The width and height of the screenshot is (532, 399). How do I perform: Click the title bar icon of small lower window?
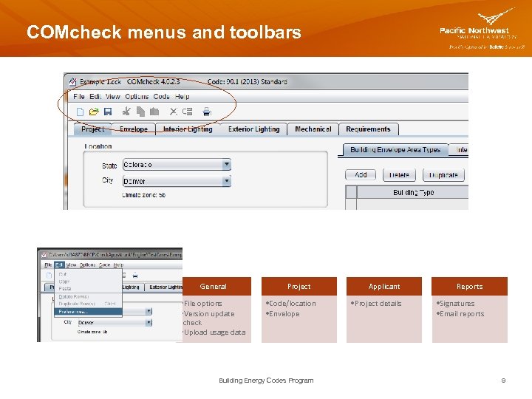44,255
